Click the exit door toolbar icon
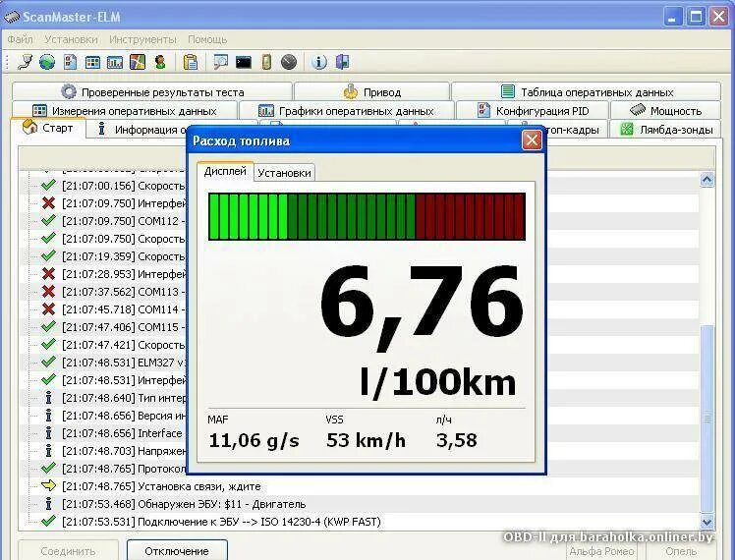The image size is (735, 560). 342,62
